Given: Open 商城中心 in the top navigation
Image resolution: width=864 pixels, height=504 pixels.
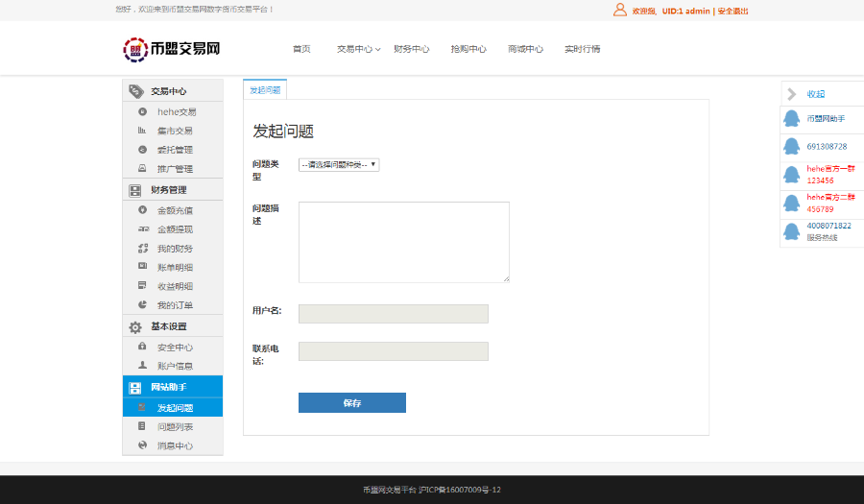Looking at the screenshot, I should coord(525,49).
